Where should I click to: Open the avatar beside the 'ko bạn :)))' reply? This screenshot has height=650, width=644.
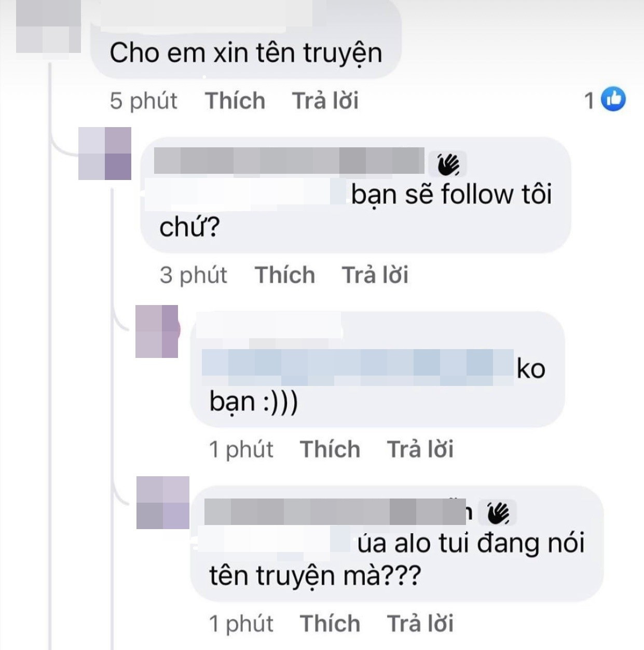(157, 331)
